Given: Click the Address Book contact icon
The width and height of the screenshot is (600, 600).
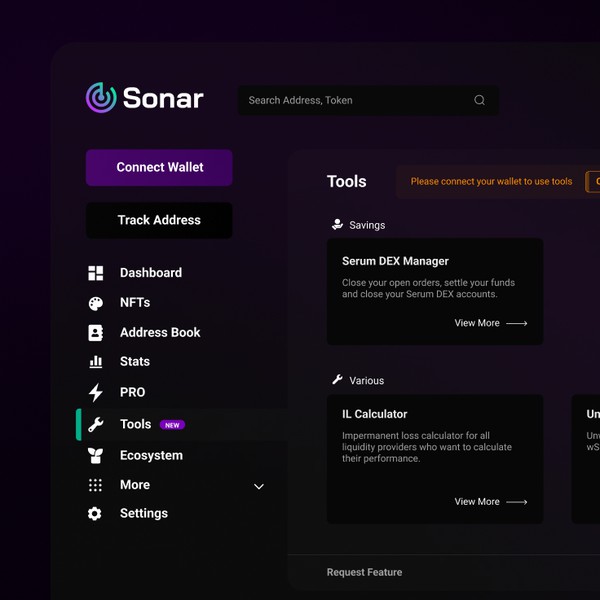Looking at the screenshot, I should click(x=96, y=333).
